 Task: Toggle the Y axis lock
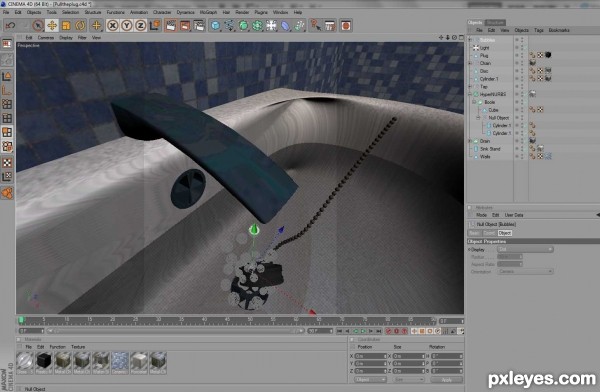(127, 26)
